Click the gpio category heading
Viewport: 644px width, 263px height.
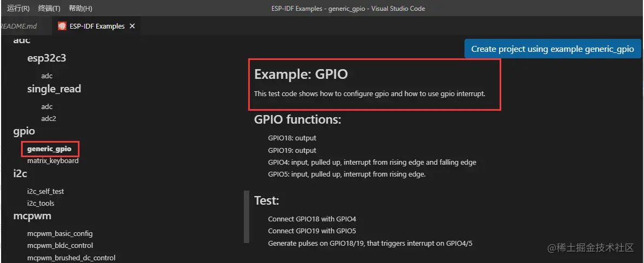[x=24, y=131]
